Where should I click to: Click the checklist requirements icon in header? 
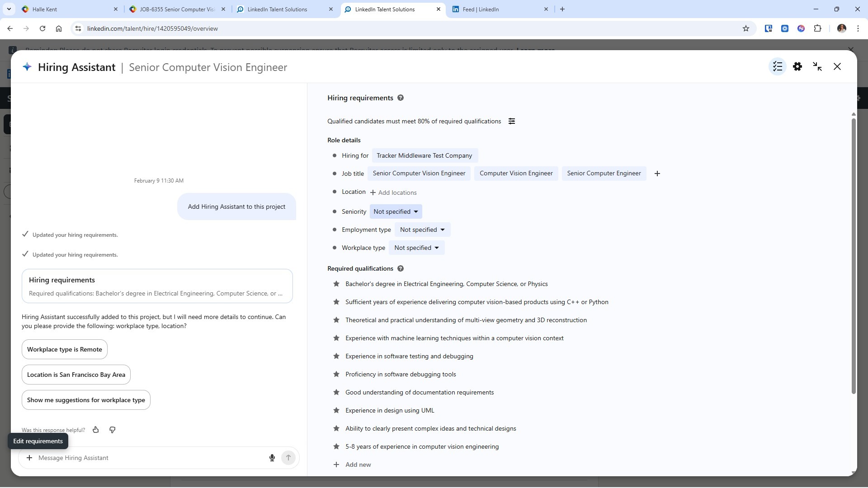[x=778, y=67]
